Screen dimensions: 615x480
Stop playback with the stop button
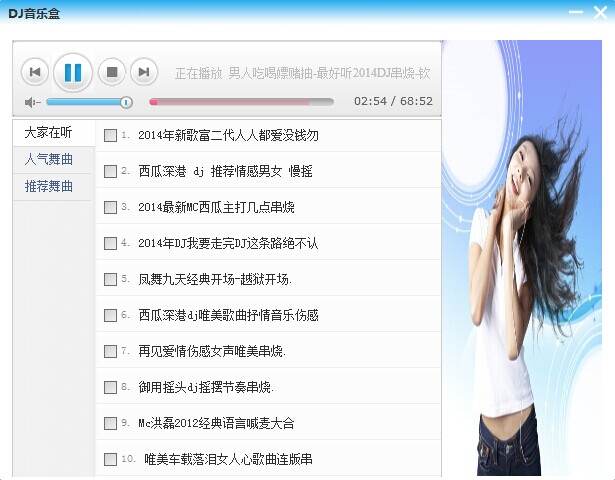112,72
